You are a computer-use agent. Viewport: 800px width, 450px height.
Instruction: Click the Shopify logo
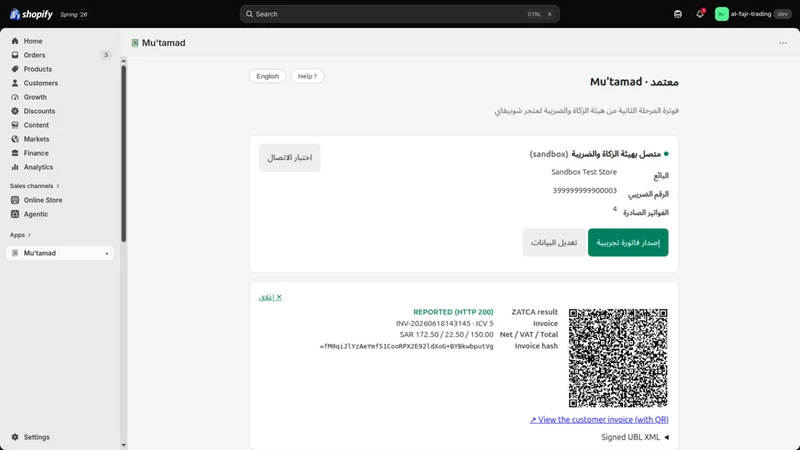[31, 14]
